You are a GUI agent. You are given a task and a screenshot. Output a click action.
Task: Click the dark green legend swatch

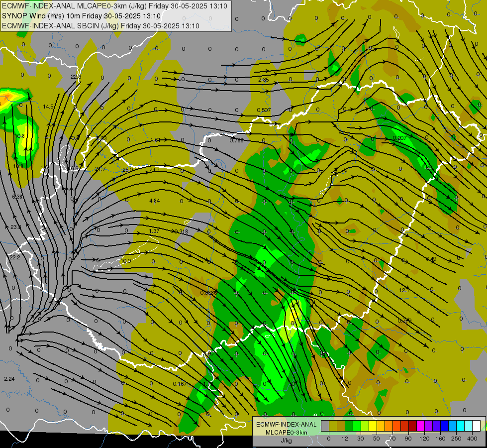(349, 426)
